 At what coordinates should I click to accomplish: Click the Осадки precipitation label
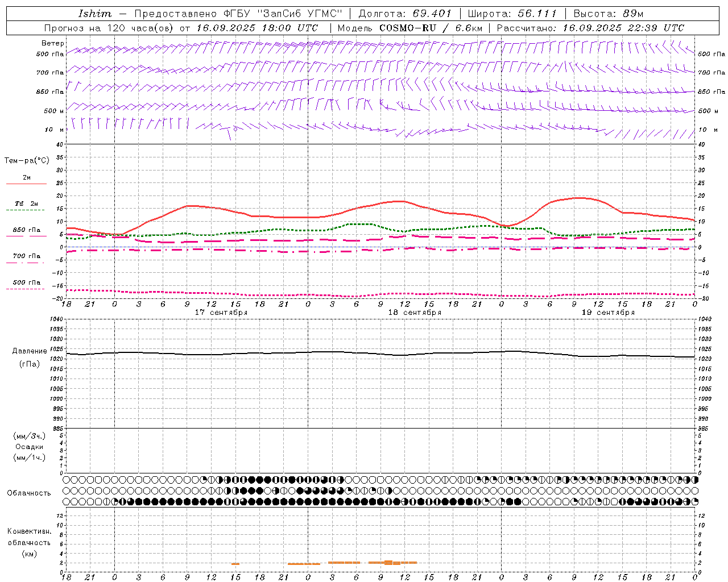pyautogui.click(x=30, y=447)
